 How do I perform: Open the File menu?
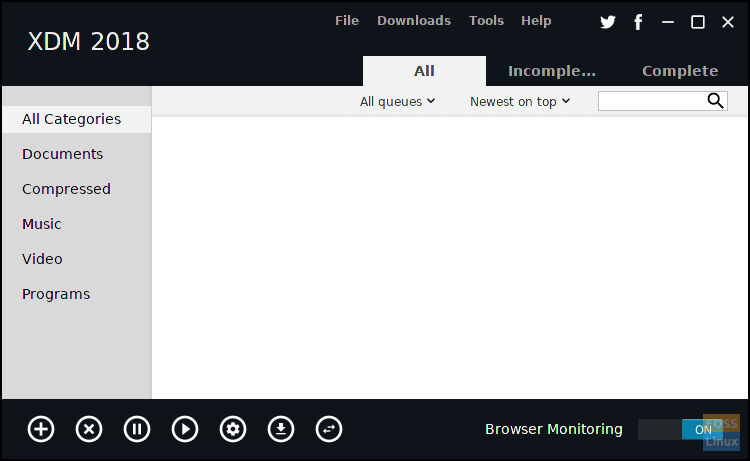(347, 21)
